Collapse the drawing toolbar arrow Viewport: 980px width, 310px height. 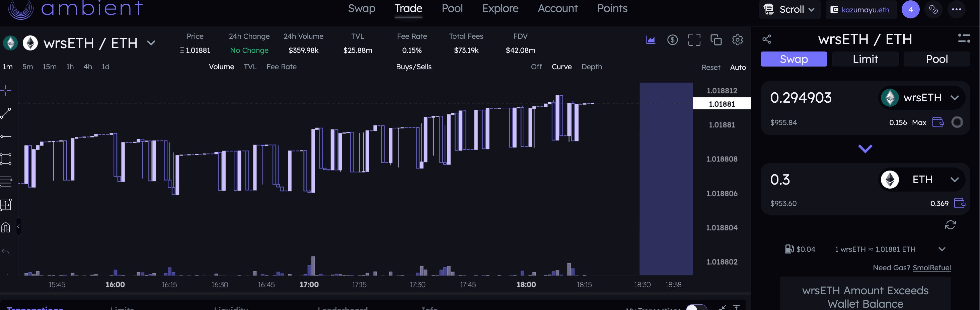pyautogui.click(x=18, y=226)
